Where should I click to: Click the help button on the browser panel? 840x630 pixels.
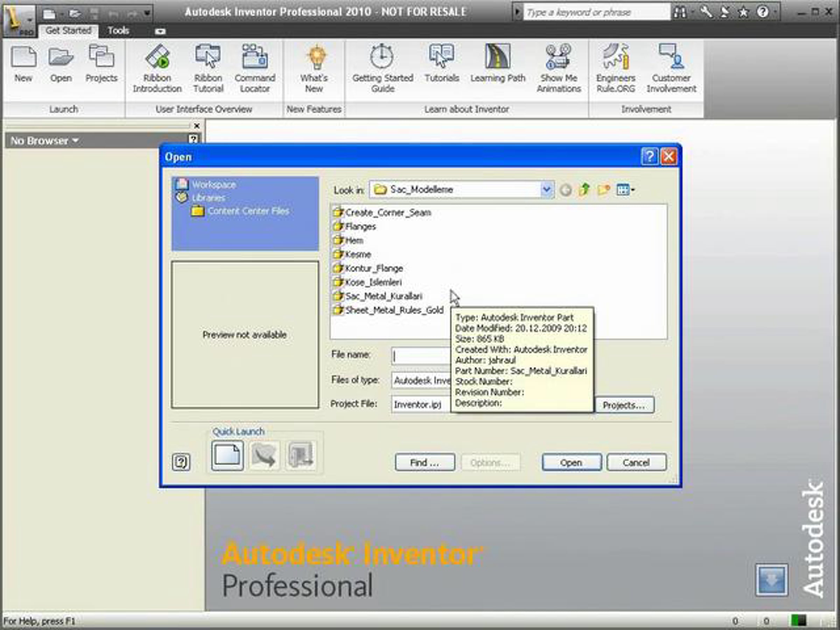click(x=193, y=139)
